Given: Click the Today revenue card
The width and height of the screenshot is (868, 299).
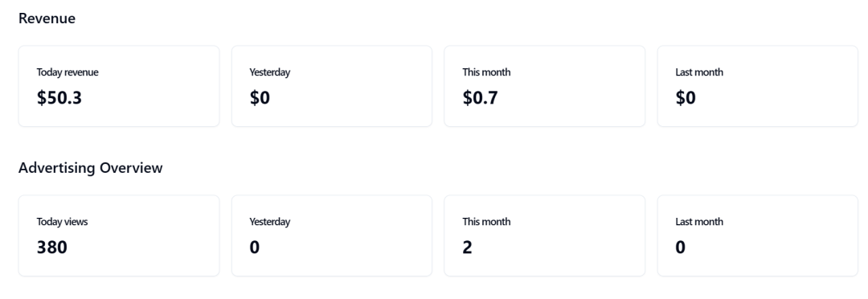Looking at the screenshot, I should click(119, 86).
